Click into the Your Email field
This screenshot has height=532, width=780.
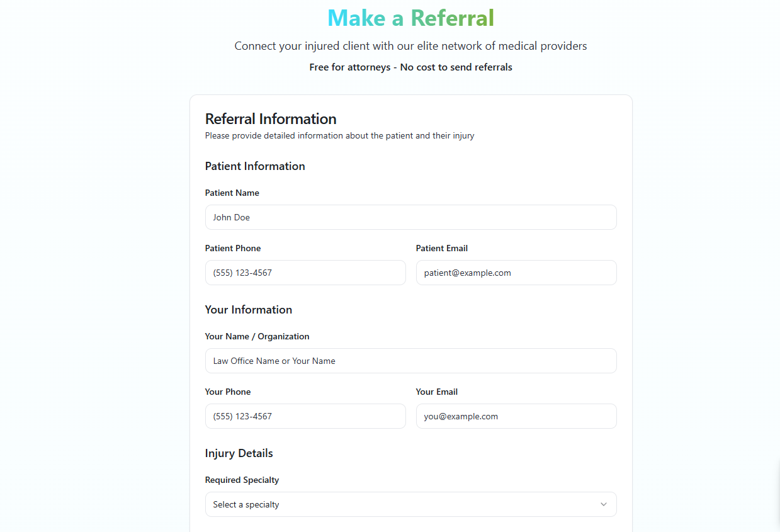(516, 416)
